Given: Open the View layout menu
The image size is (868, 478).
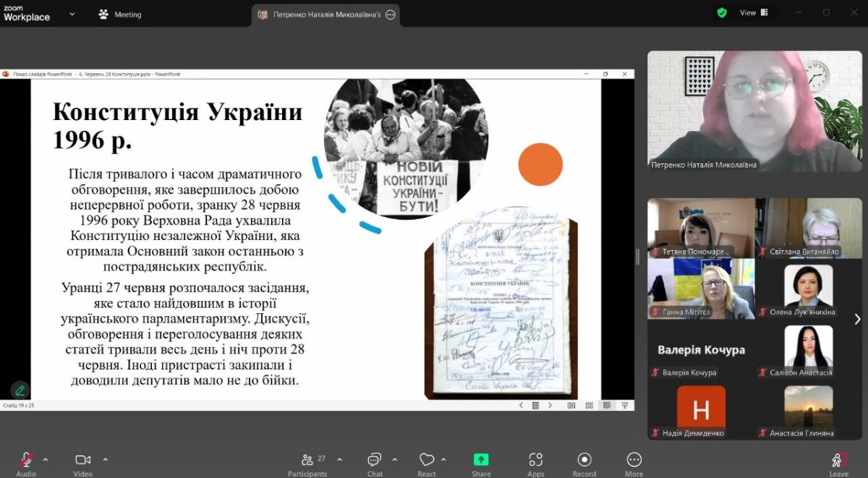Looking at the screenshot, I should 753,12.
